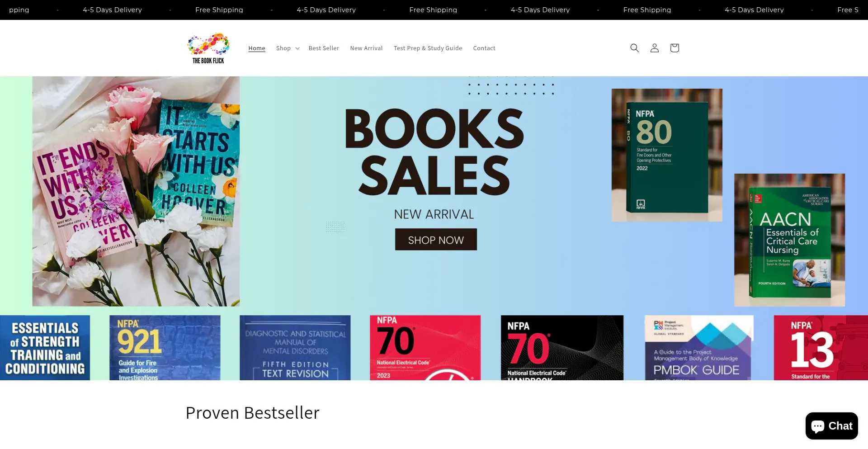Open the New Arrival menu link

pos(366,48)
